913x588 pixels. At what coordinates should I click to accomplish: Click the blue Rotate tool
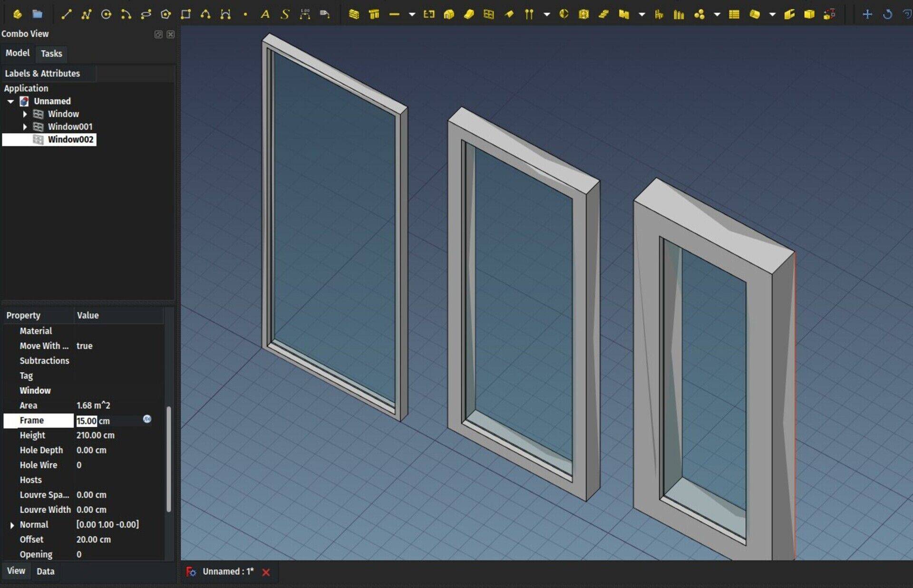click(887, 14)
